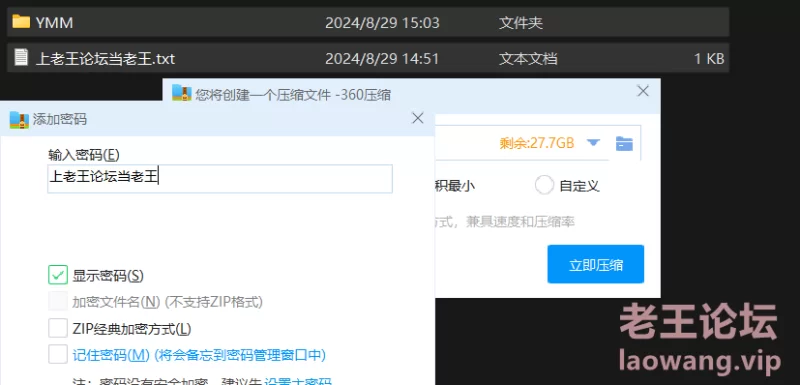Screen dimensions: 800x385
Task: Expand the path dropdown arrow near 剩余:27.7GB
Action: pyautogui.click(x=593, y=143)
